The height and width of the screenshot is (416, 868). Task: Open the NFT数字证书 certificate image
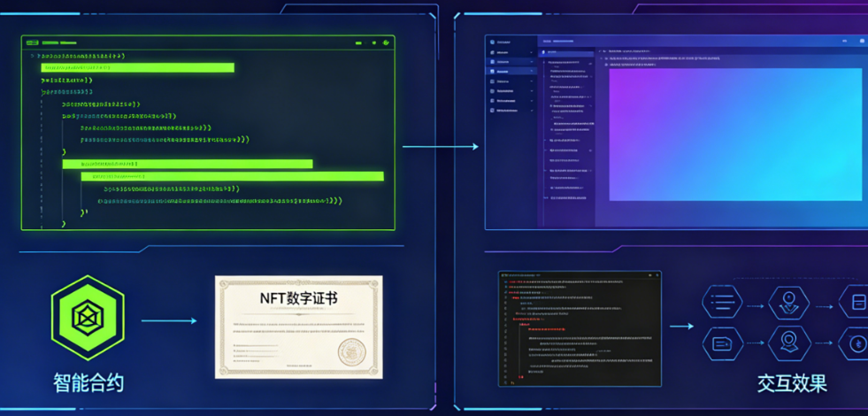click(298, 327)
